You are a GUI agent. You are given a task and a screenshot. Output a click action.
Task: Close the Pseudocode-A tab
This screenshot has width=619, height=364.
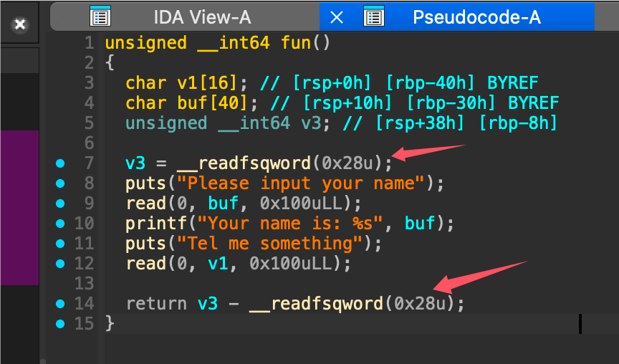tap(336, 17)
